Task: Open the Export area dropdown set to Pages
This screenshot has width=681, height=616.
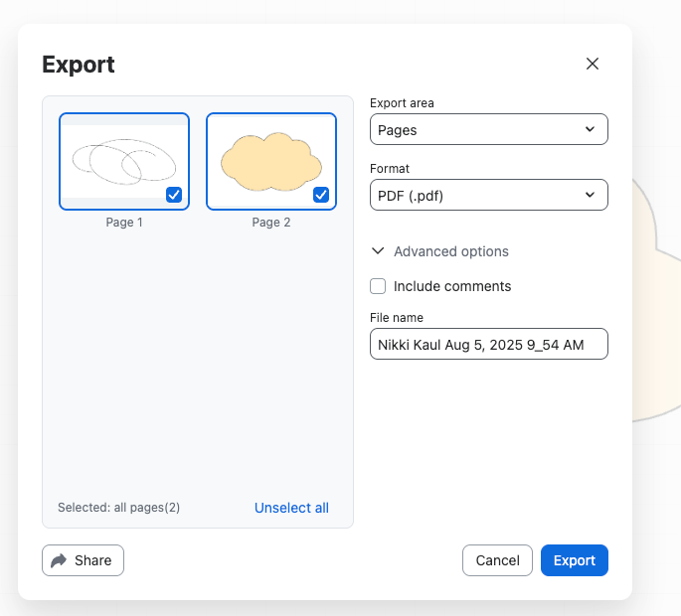Action: (x=487, y=130)
